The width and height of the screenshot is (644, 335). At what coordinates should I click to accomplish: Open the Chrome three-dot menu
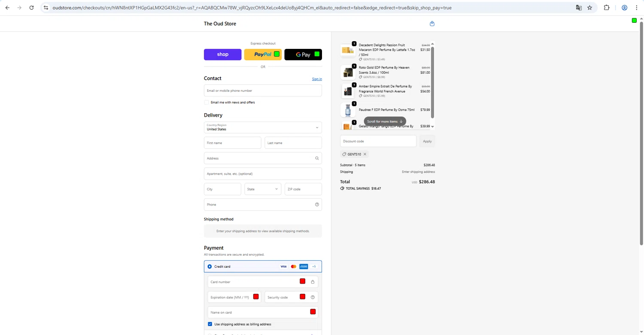point(636,8)
